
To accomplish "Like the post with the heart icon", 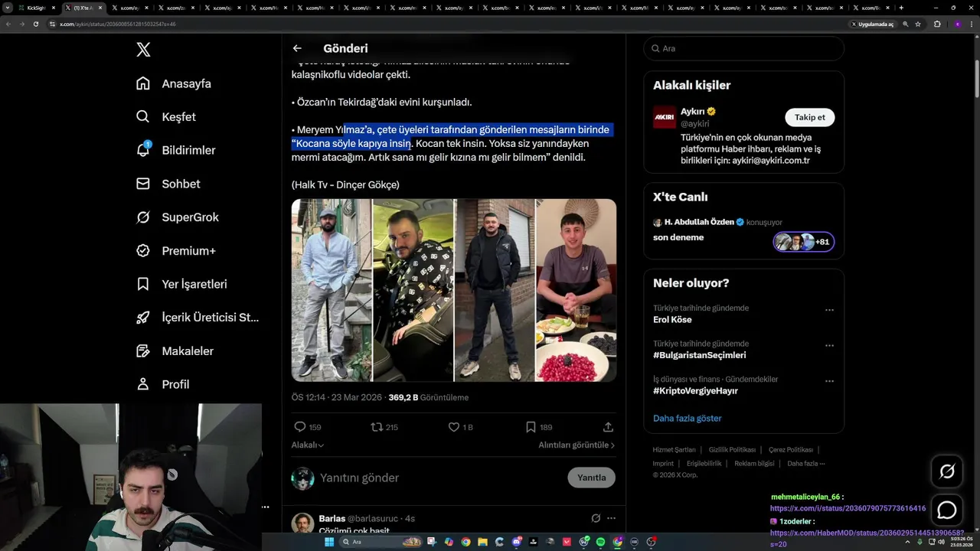I will click(x=453, y=427).
